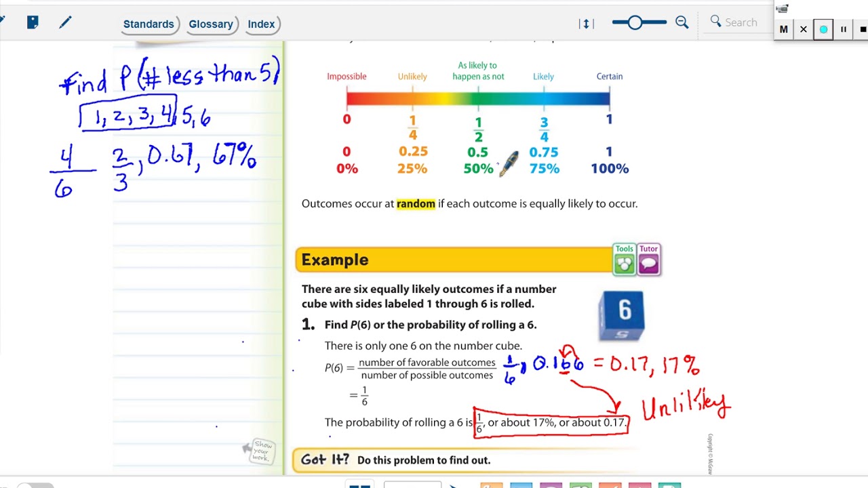Click 'There is only one 6' sentence
The height and width of the screenshot is (488, 868).
click(x=423, y=346)
